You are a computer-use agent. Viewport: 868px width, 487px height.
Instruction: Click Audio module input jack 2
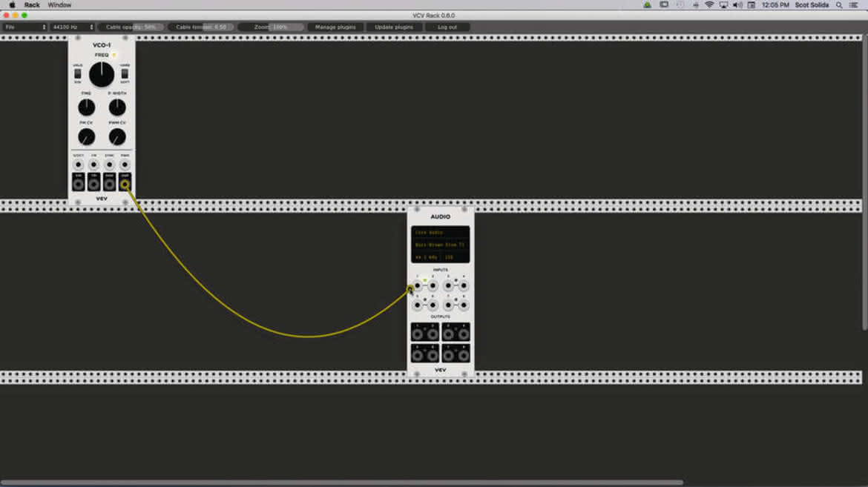433,286
